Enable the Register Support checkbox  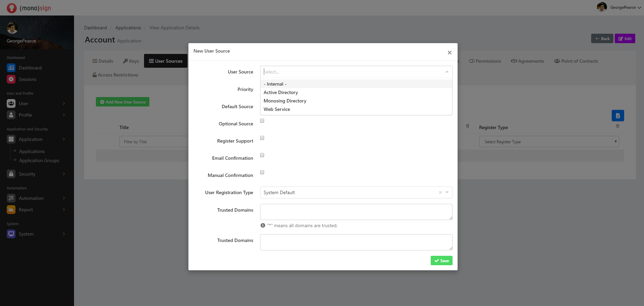pyautogui.click(x=262, y=138)
